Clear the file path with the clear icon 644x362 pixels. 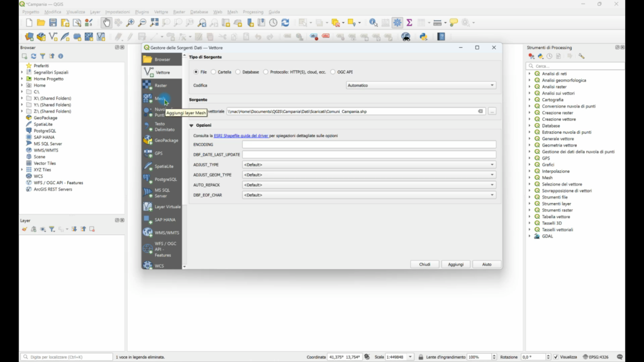(480, 112)
